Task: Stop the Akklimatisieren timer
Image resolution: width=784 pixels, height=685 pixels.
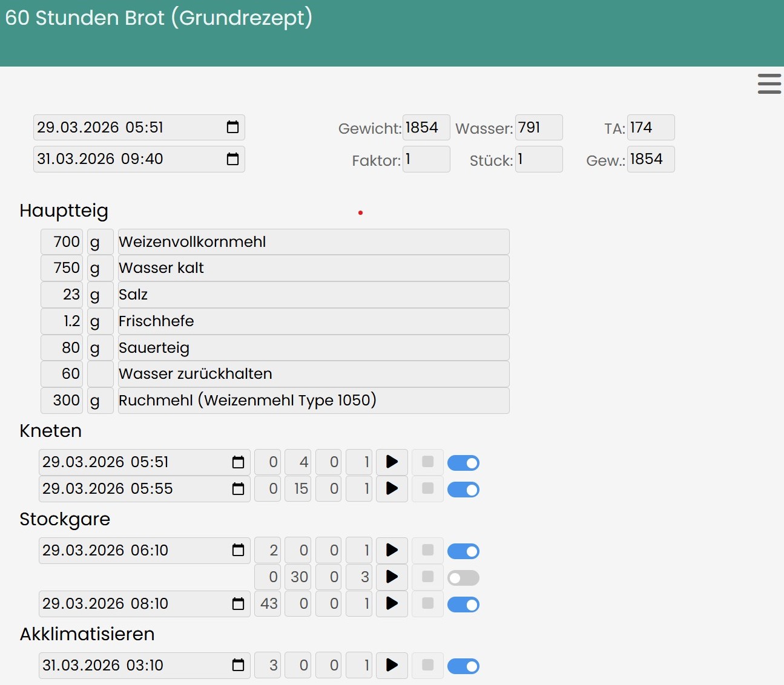Action: click(x=427, y=666)
